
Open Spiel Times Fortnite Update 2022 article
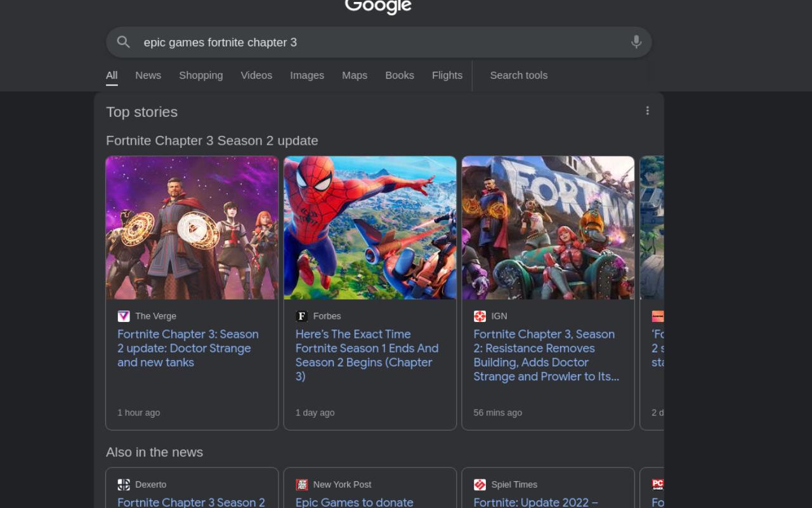(x=535, y=502)
